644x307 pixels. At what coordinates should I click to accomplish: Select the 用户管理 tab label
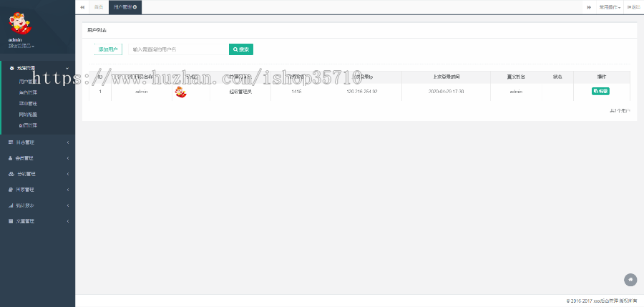point(122,7)
